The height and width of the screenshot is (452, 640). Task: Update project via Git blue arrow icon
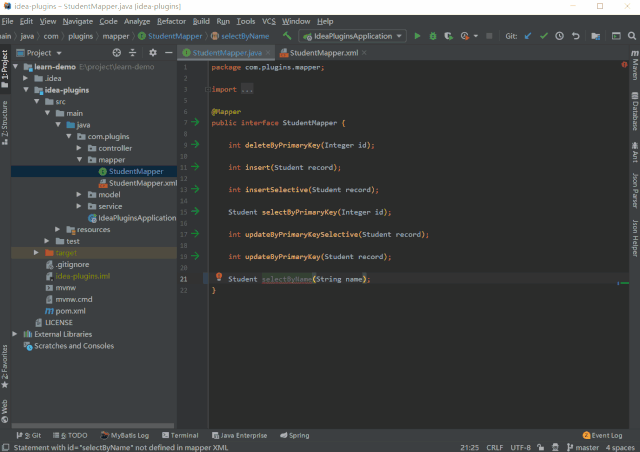point(528,36)
